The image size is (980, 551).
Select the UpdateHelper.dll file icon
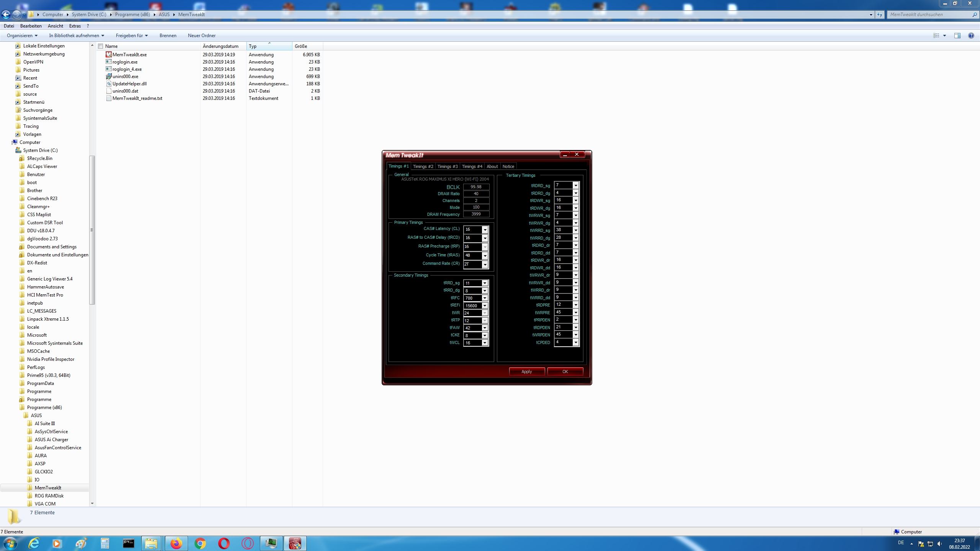(x=109, y=84)
